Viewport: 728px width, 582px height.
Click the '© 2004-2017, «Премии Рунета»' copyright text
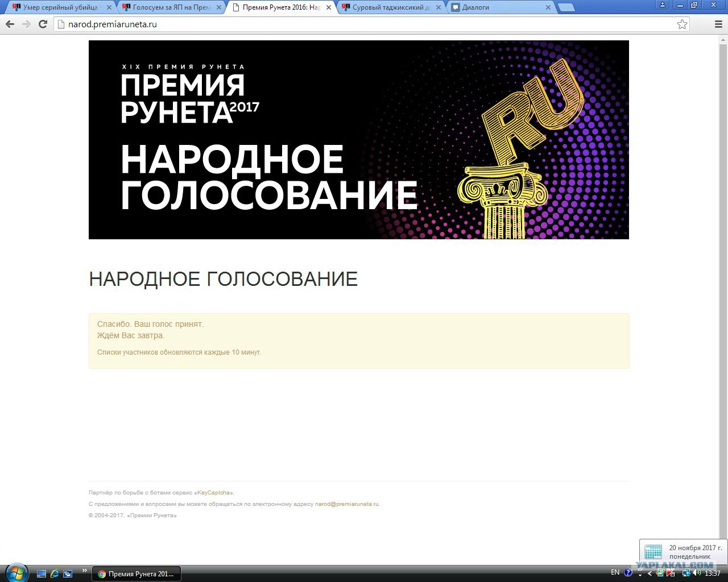tap(133, 516)
